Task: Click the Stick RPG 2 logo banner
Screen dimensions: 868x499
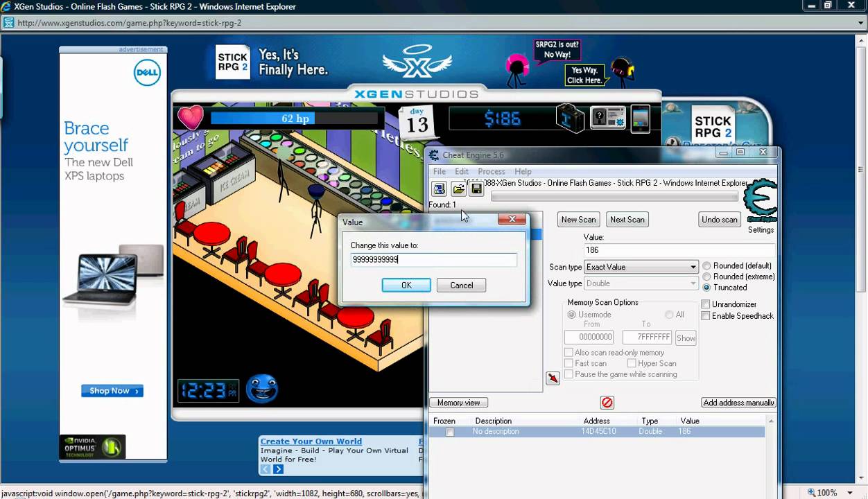Action: point(232,62)
